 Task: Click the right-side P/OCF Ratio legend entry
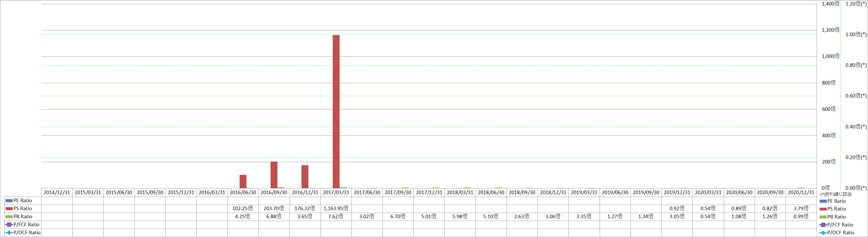[837, 233]
